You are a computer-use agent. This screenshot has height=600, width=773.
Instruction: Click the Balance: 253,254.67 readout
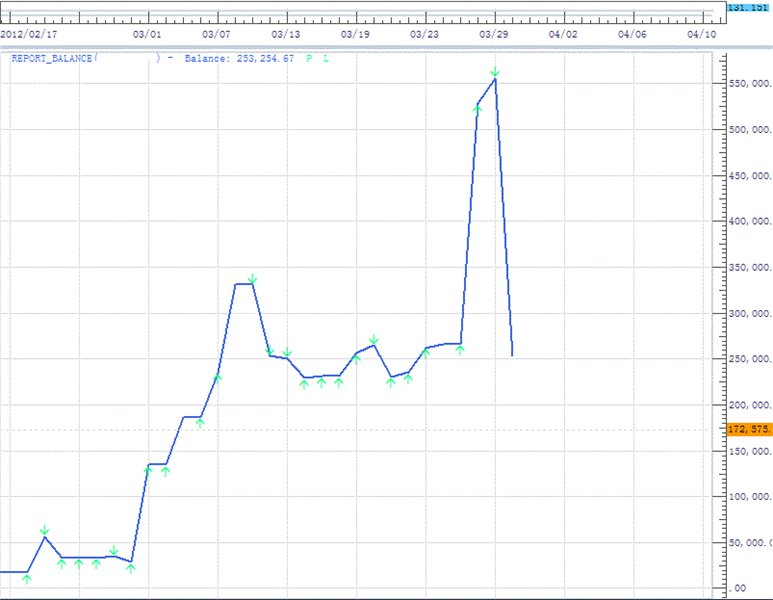[x=239, y=59]
